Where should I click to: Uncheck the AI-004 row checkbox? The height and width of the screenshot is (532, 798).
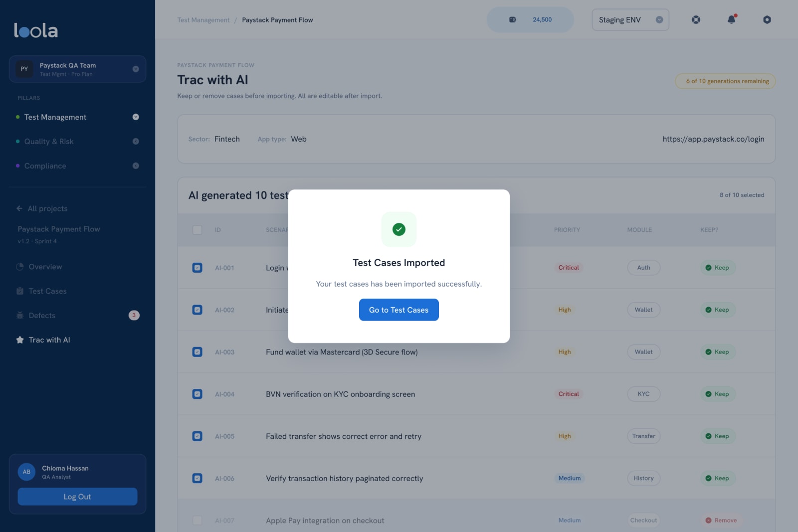click(x=198, y=394)
